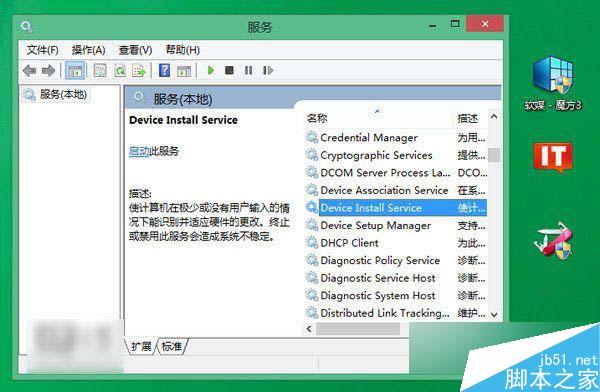
Task: Click the Services window title bar icon
Action: tap(27, 27)
